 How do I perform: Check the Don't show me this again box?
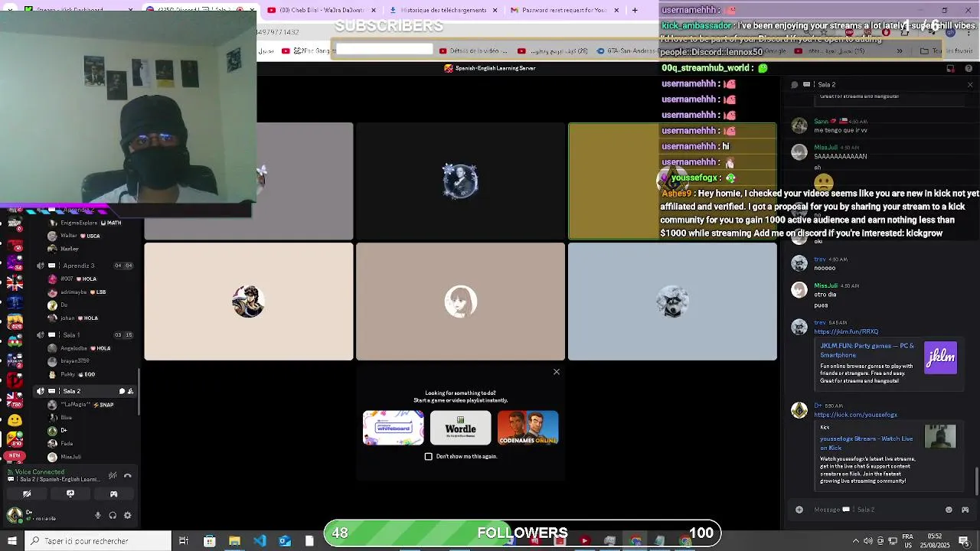(x=429, y=456)
